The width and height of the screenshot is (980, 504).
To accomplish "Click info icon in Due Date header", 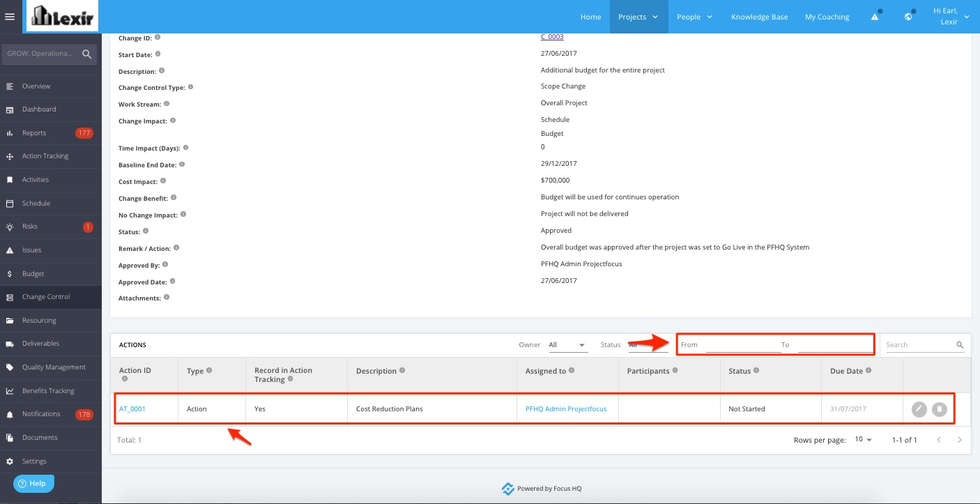I will (868, 370).
